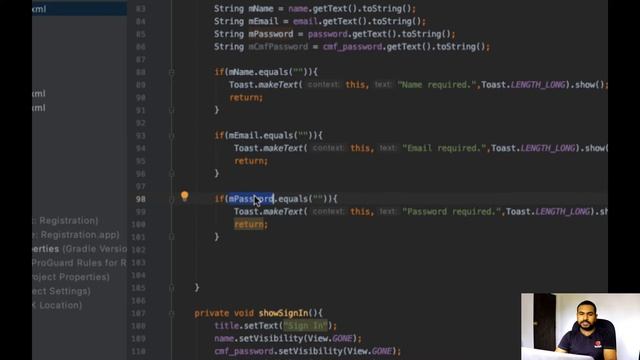Screen dimensions: 640x360
Task: Click the fold end marker on line 105
Action: [x=171, y=288]
